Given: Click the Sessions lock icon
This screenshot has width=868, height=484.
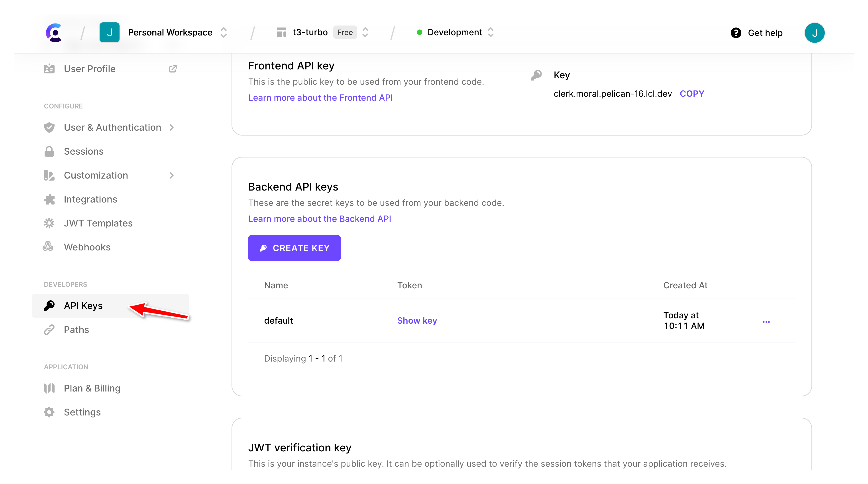Looking at the screenshot, I should point(49,151).
